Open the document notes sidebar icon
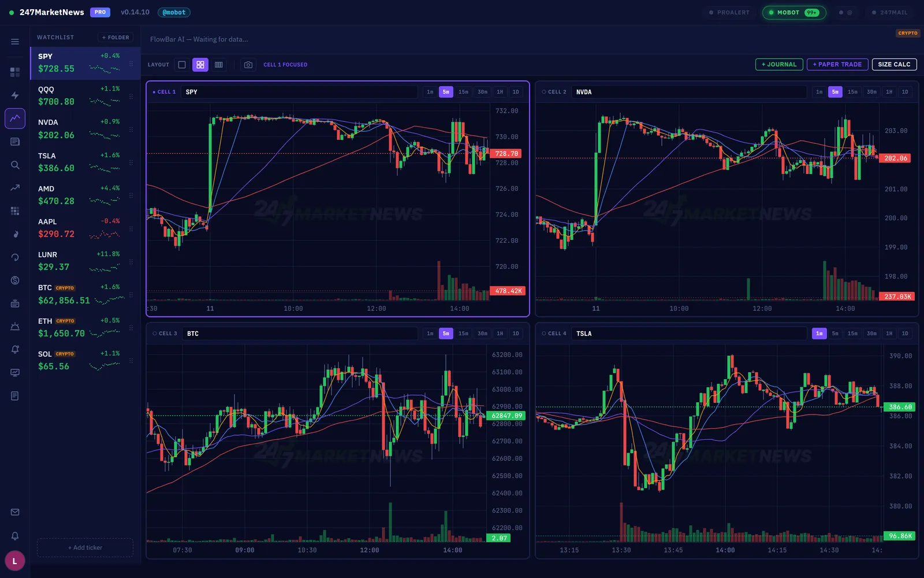The height and width of the screenshot is (578, 924). (15, 396)
